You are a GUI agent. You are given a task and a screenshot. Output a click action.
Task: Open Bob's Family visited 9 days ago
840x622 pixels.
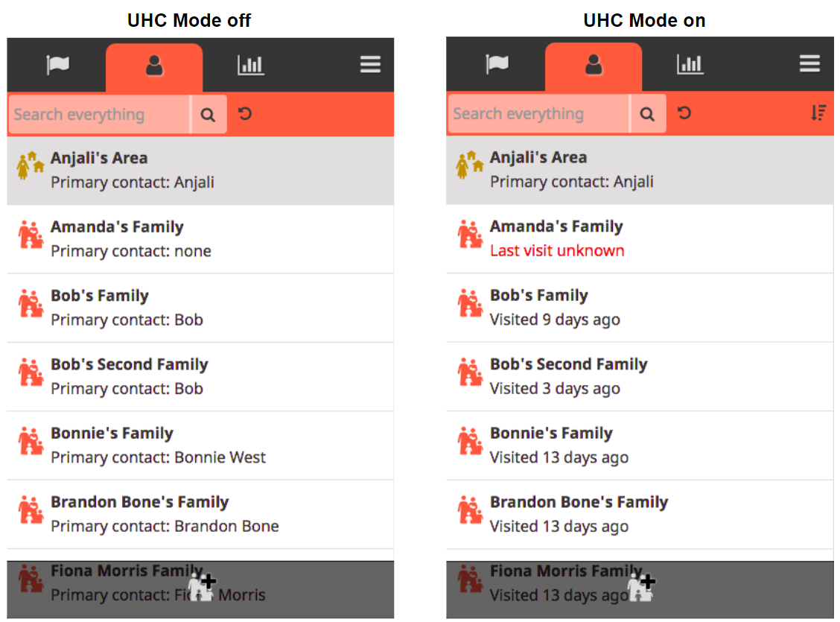click(640, 308)
